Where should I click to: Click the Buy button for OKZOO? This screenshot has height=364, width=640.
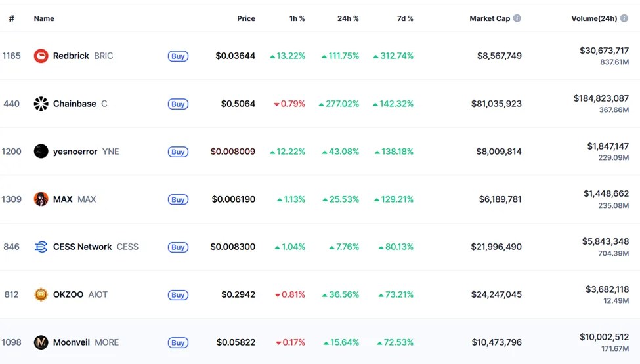tap(178, 294)
